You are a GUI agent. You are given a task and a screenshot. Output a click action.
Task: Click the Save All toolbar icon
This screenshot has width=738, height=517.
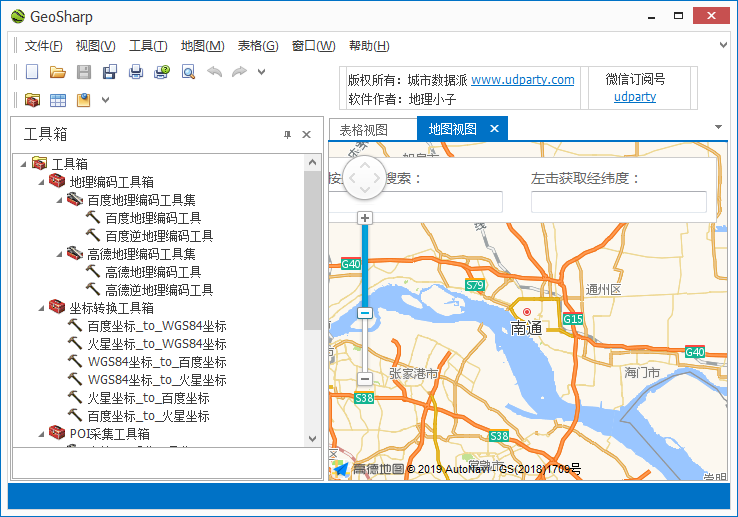click(110, 72)
